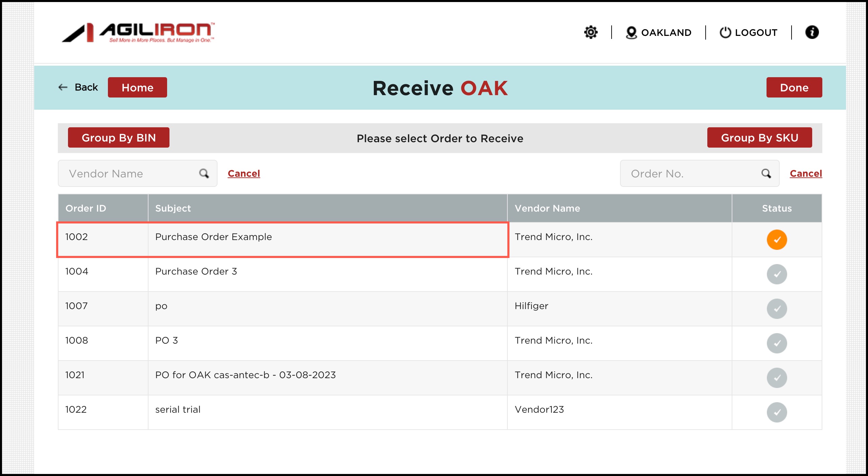Click the Vendor Name search magnifier icon

click(x=204, y=173)
